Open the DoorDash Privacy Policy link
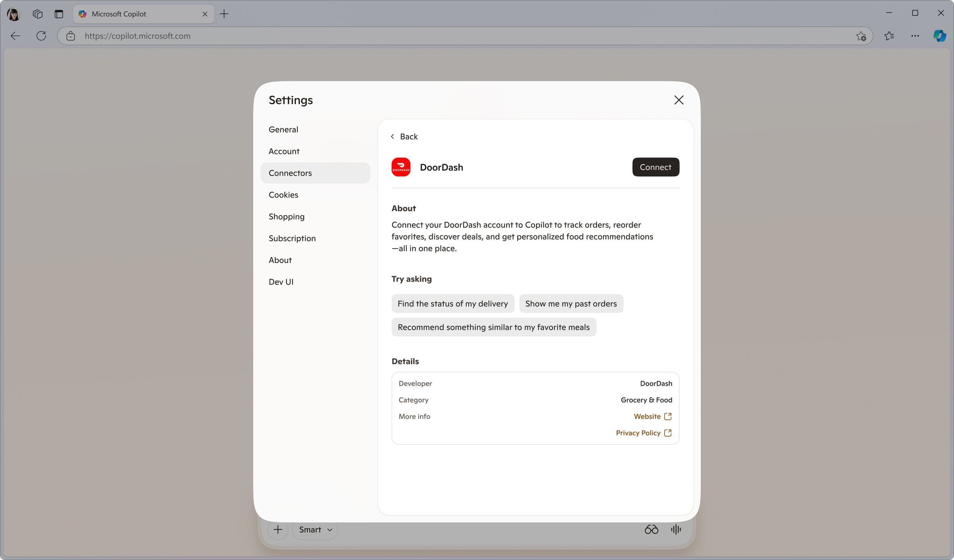Screen dimensions: 954x560 pos(644,433)
